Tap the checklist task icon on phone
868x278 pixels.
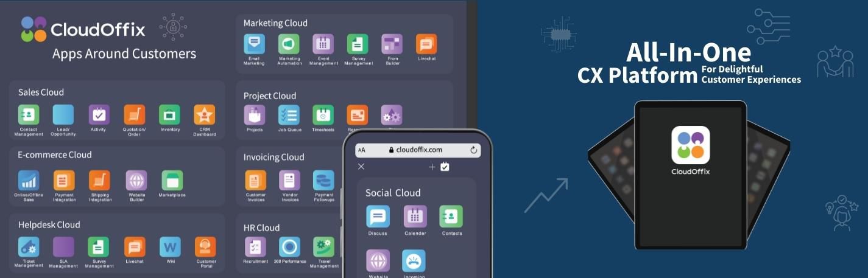(445, 166)
